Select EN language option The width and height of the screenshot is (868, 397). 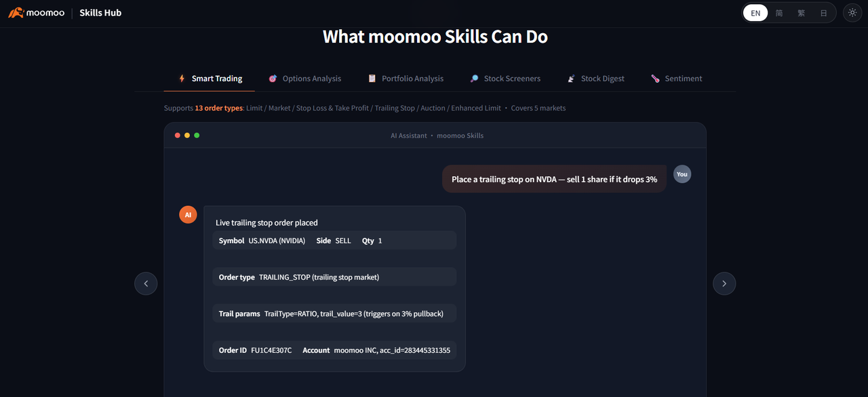coord(755,13)
